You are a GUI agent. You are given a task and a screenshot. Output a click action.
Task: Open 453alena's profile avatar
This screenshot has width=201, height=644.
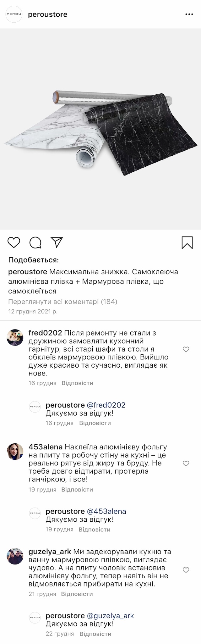click(x=15, y=452)
